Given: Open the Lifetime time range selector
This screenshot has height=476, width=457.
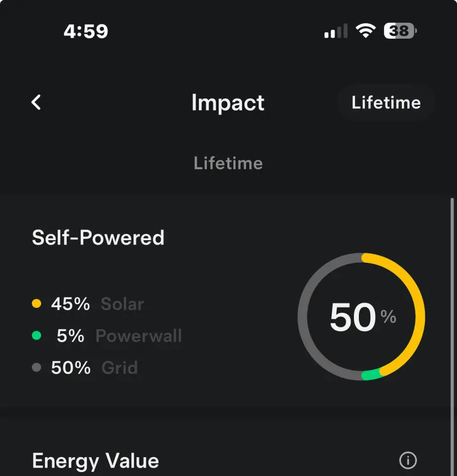Looking at the screenshot, I should (x=386, y=103).
